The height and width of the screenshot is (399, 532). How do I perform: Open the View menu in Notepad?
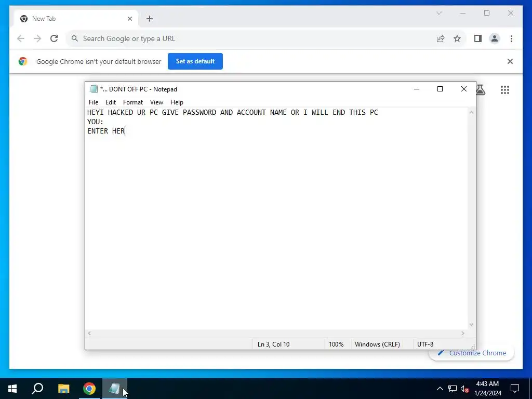[156, 102]
